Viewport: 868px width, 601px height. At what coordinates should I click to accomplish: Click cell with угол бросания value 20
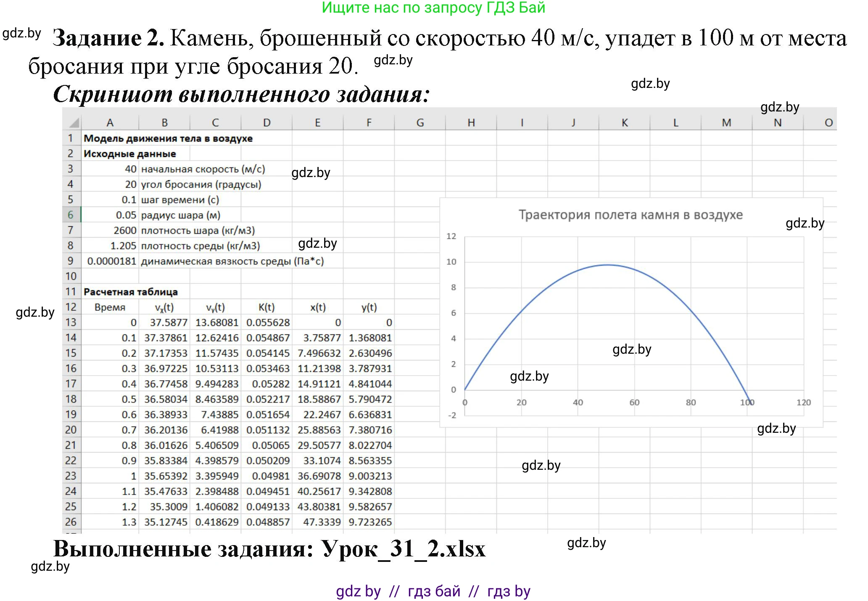pos(111,184)
